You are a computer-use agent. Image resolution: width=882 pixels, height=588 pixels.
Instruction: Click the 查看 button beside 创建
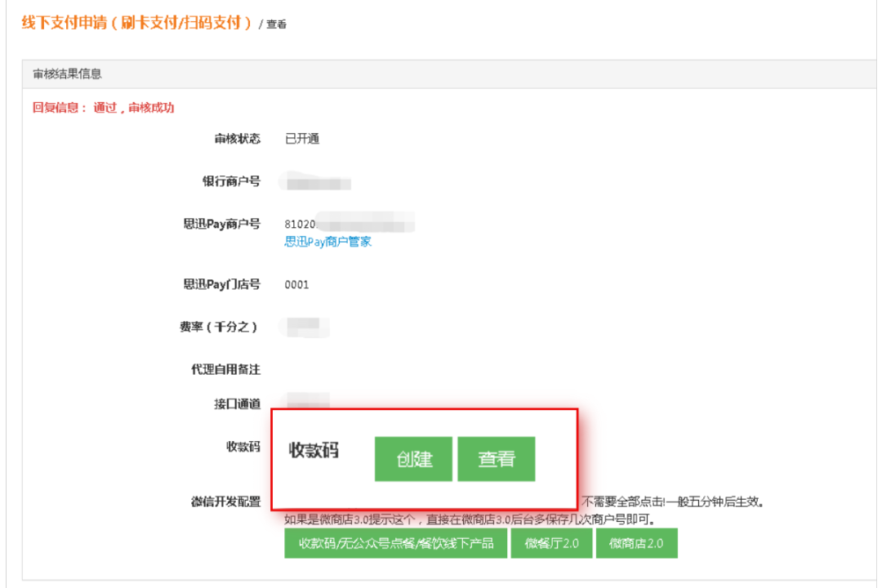tap(496, 458)
